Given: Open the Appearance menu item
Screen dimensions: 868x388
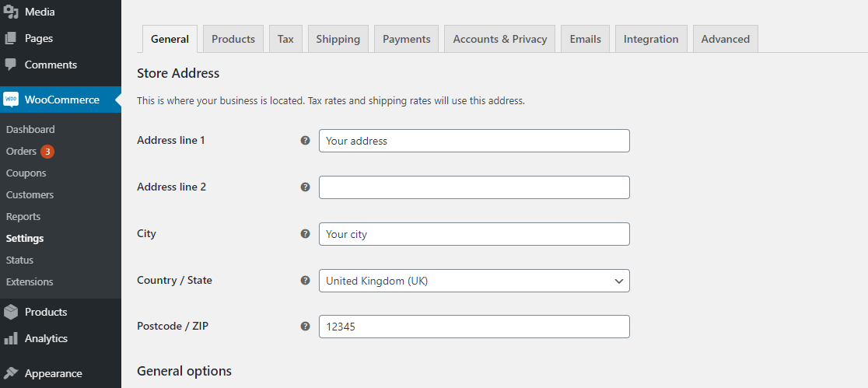Looking at the screenshot, I should [53, 373].
